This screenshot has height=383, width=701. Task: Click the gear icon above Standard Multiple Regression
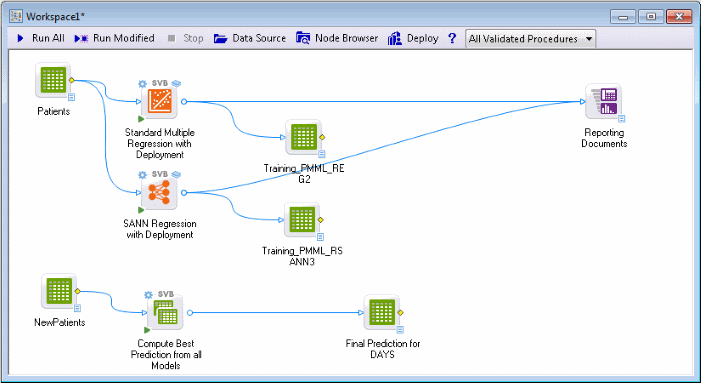pyautogui.click(x=143, y=84)
